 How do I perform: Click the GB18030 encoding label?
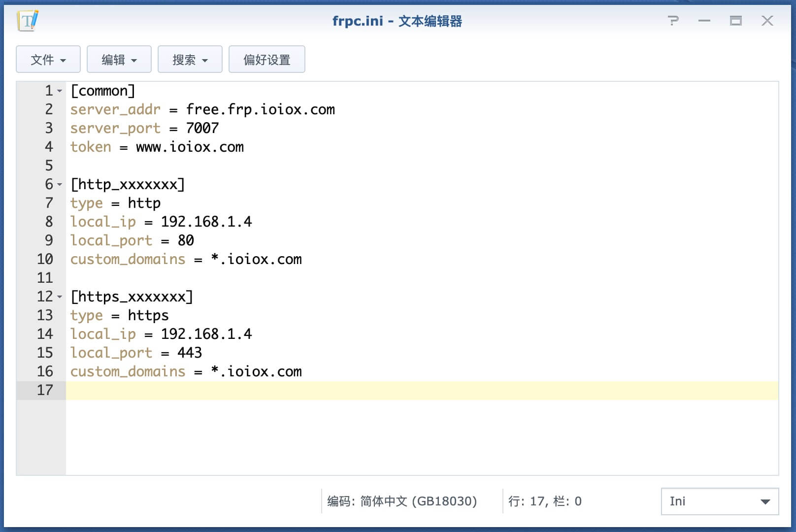402,501
